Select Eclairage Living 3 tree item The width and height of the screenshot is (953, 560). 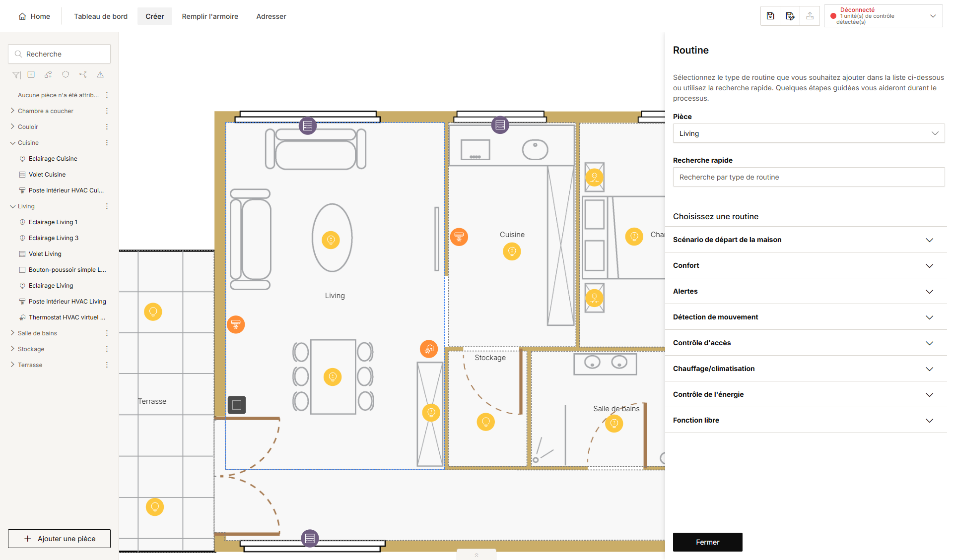(x=54, y=238)
